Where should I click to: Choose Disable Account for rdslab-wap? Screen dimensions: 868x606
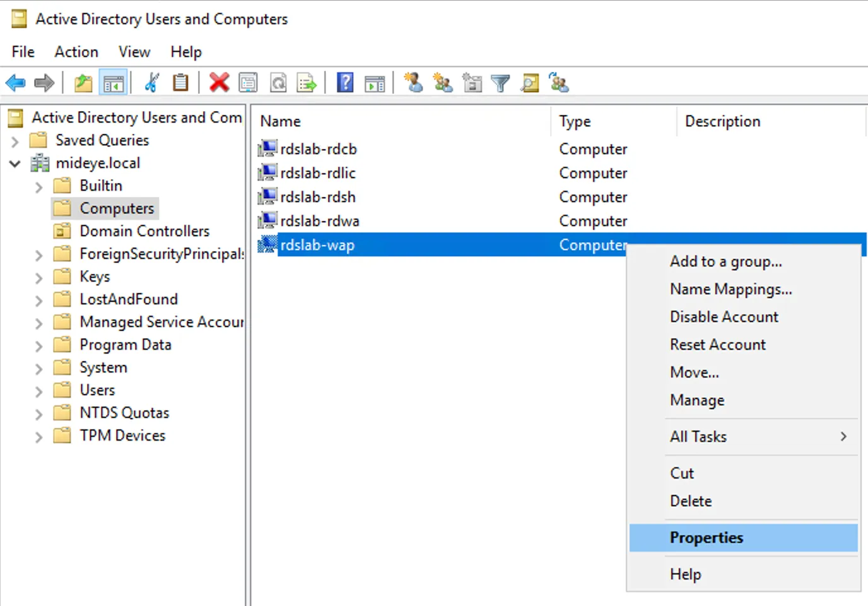tap(724, 316)
